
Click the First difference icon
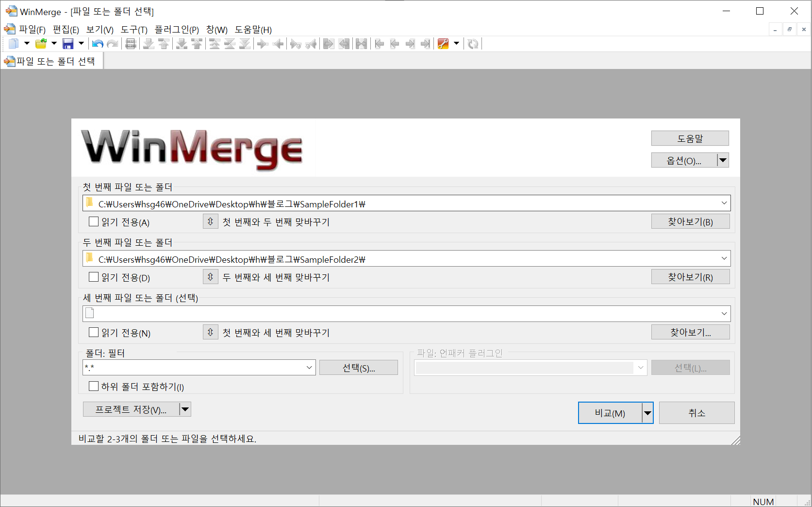click(x=215, y=44)
